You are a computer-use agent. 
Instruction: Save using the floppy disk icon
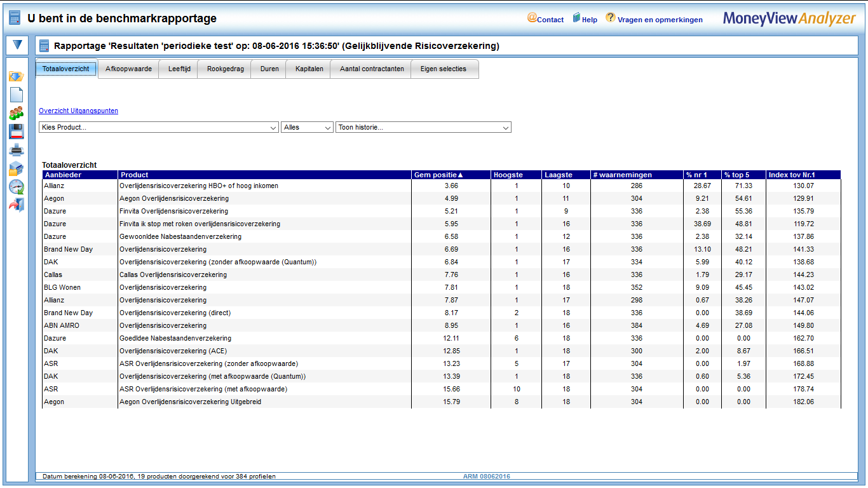coord(16,132)
